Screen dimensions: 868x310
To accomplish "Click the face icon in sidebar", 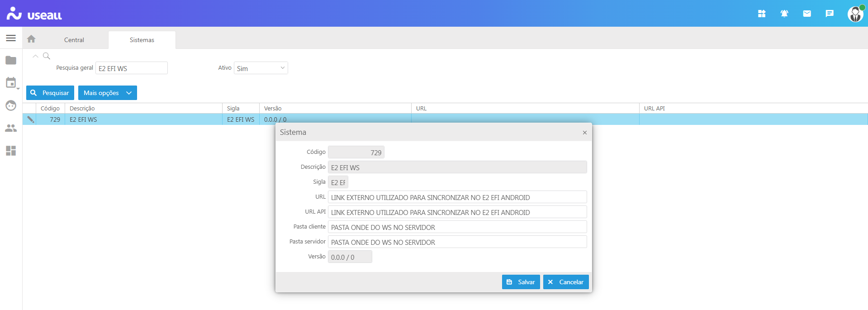I will 11,105.
